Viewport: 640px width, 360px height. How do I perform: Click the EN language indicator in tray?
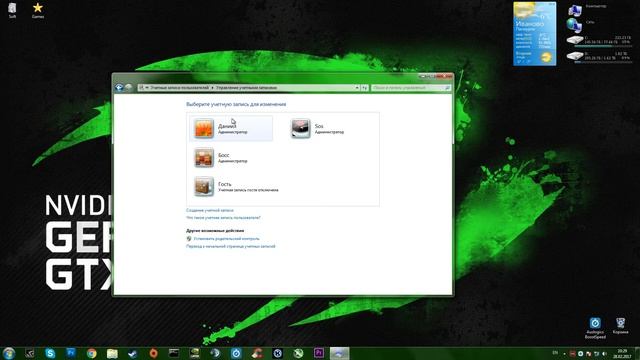(x=555, y=353)
